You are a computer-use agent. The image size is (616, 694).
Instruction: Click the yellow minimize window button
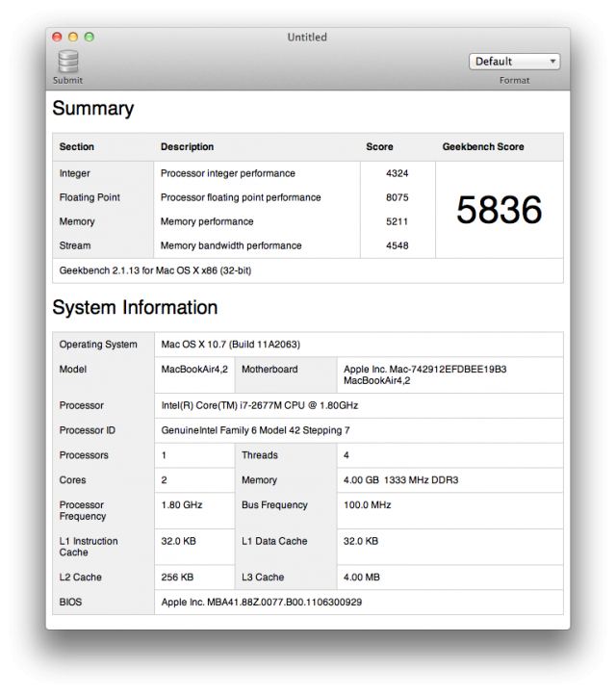click(x=73, y=38)
